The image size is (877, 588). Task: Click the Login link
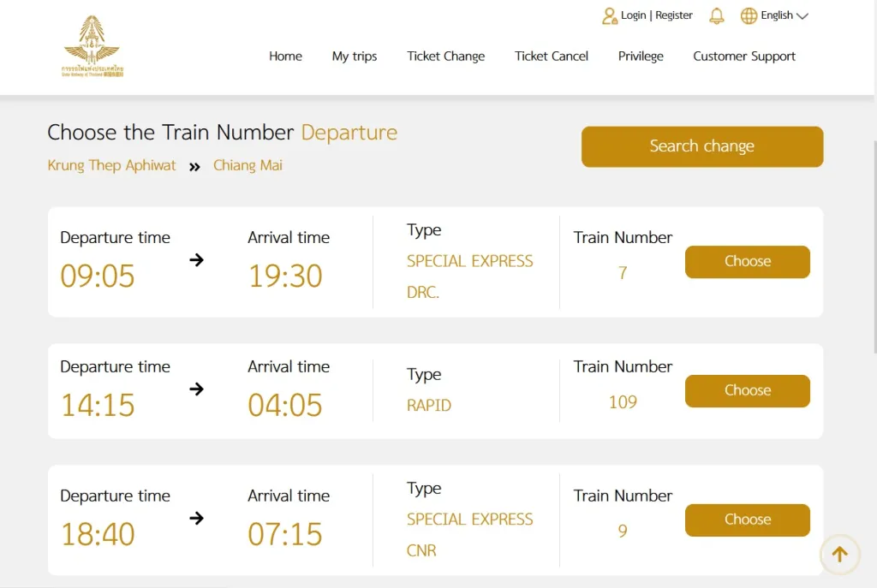(633, 15)
